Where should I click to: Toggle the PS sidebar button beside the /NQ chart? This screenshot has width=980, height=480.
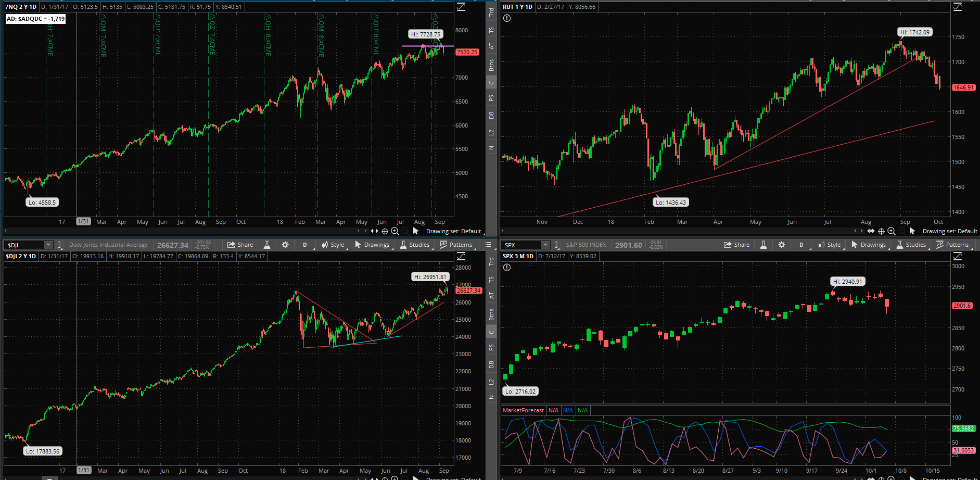tap(491, 98)
